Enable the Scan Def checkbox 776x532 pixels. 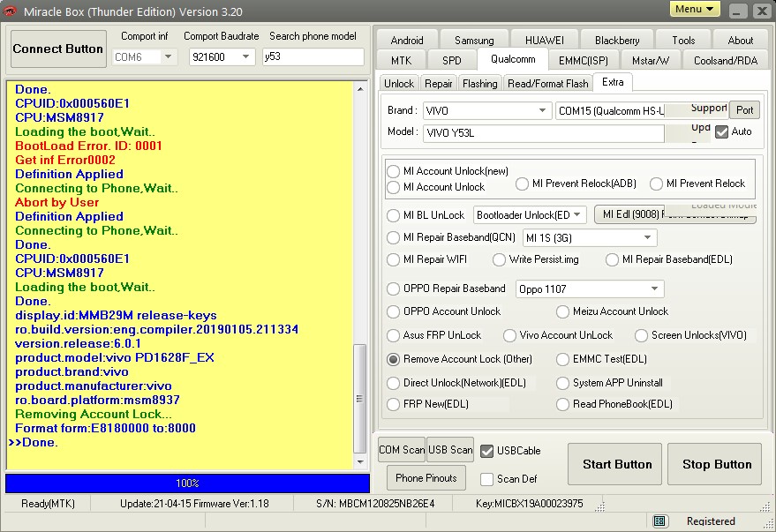[487, 478]
